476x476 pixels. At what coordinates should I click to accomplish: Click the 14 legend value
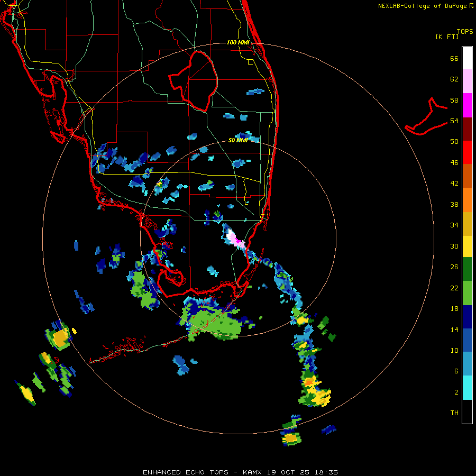[x=454, y=330]
